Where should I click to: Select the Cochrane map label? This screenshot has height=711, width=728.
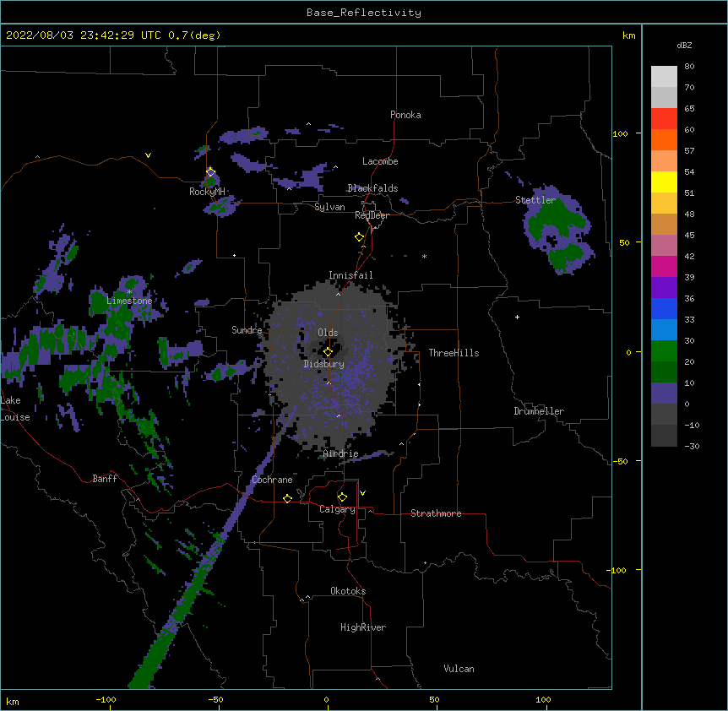pyautogui.click(x=272, y=480)
